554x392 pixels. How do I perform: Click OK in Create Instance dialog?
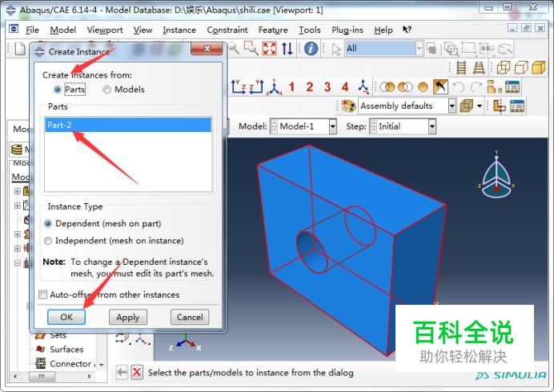coord(66,317)
